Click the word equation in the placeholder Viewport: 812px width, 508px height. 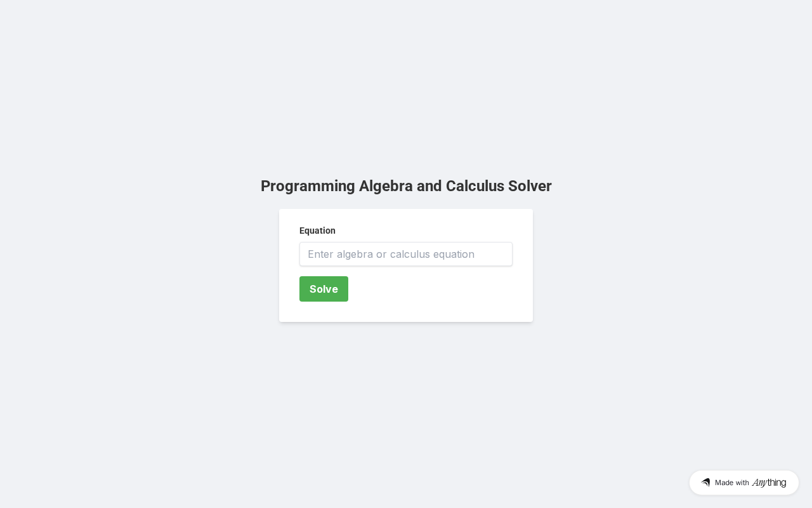[454, 254]
